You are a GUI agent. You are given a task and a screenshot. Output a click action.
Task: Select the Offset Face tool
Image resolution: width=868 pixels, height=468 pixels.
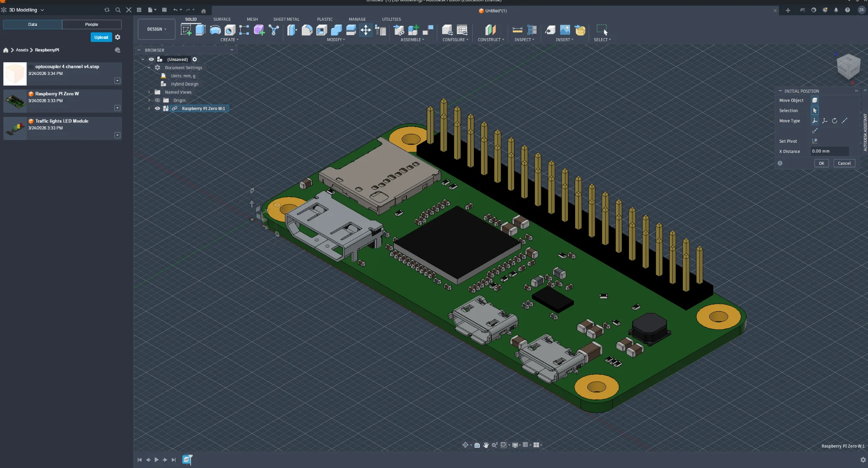[351, 30]
